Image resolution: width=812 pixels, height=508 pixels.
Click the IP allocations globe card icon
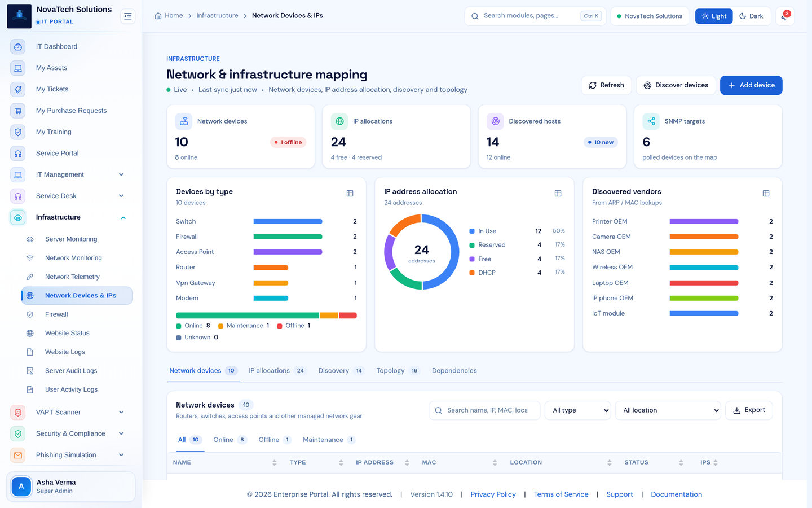tap(339, 121)
